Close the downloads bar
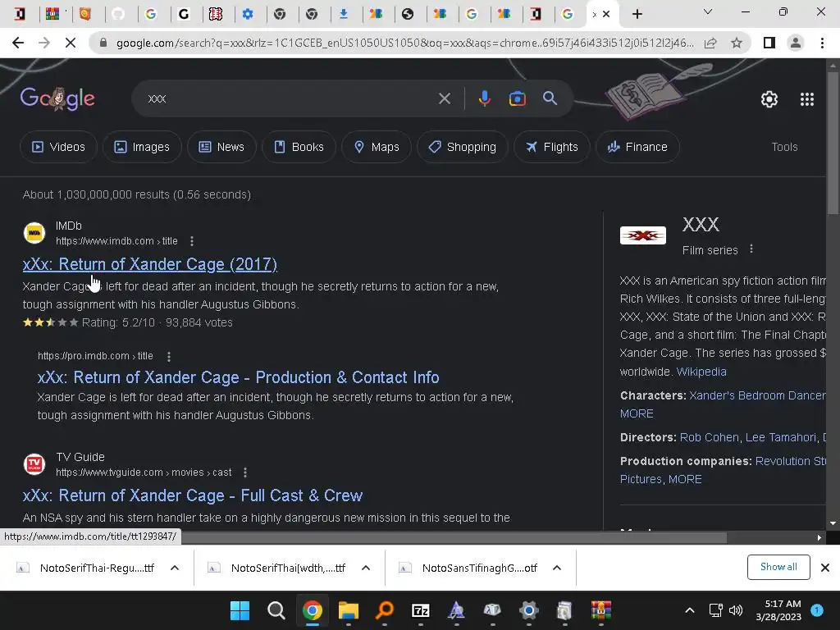 pos(825,568)
